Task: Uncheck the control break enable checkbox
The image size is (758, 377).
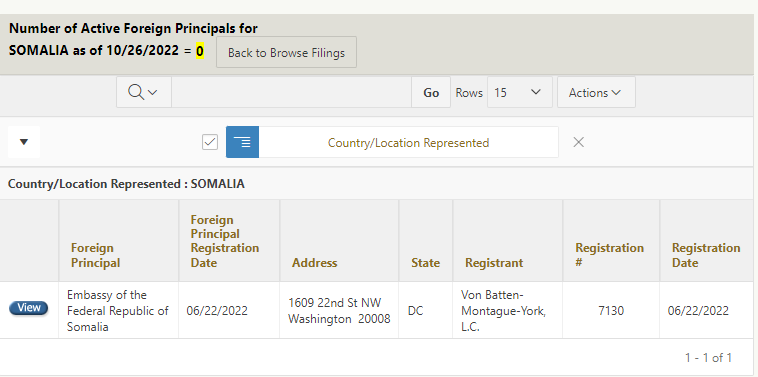Action: [x=210, y=142]
